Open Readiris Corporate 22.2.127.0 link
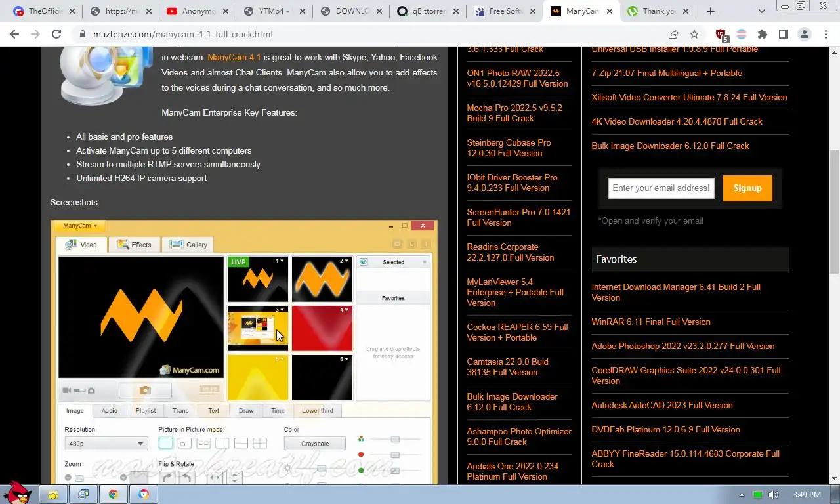The height and width of the screenshot is (504, 840). [x=511, y=252]
